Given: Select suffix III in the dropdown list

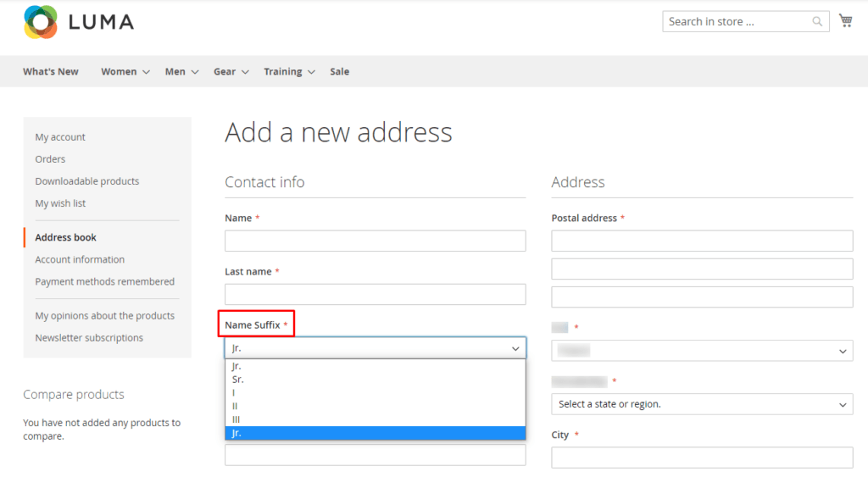Looking at the screenshot, I should click(237, 419).
